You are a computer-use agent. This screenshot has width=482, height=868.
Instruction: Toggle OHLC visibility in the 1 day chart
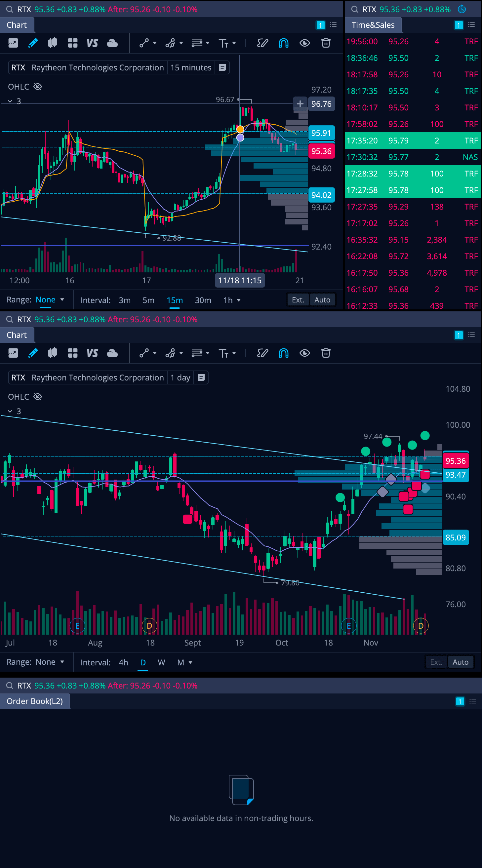tap(38, 397)
